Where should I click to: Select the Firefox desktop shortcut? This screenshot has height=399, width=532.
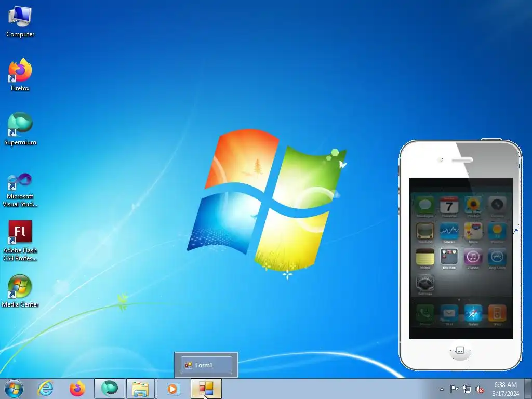20,75
